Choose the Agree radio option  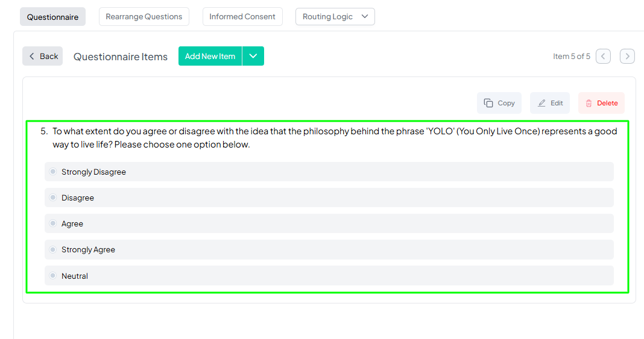[52, 223]
